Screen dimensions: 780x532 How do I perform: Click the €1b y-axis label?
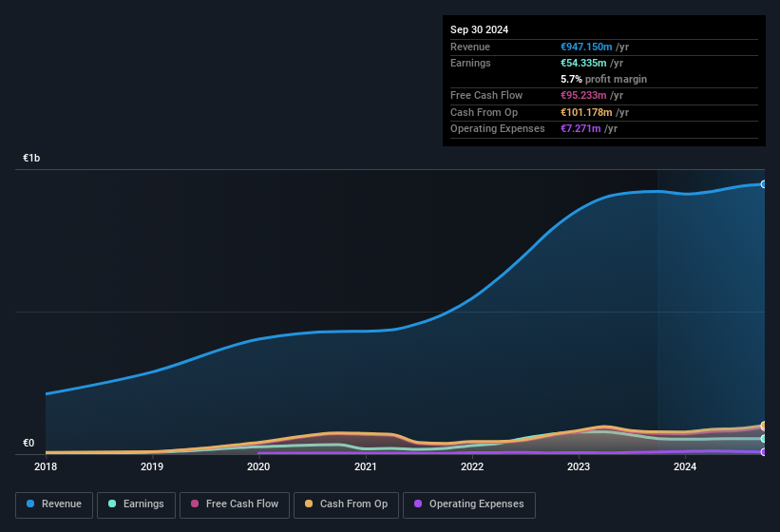click(x=31, y=158)
